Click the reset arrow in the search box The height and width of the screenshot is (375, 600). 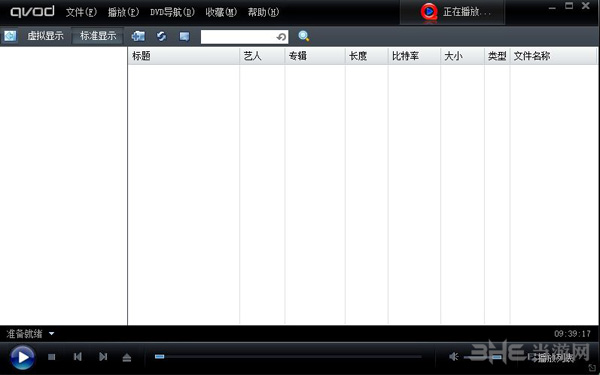[x=281, y=37]
